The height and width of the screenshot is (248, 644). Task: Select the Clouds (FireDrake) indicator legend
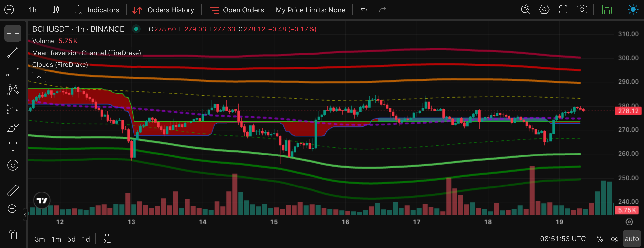(60, 65)
